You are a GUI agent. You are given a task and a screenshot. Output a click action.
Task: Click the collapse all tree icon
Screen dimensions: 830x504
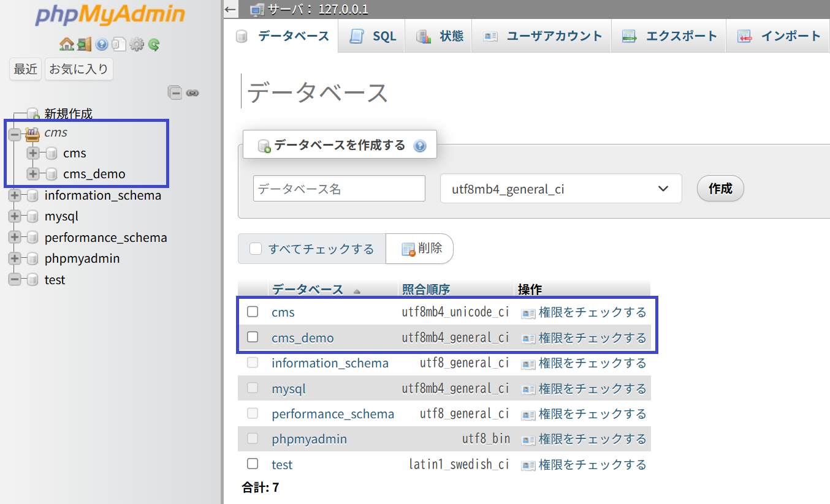pyautogui.click(x=175, y=93)
